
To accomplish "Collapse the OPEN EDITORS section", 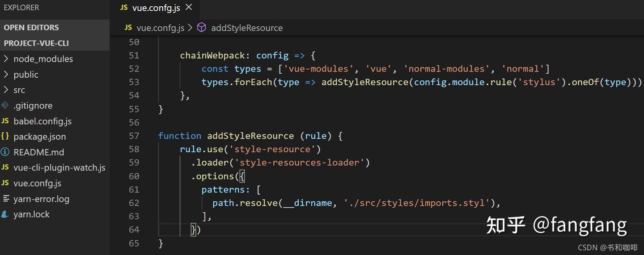I will click(x=55, y=27).
